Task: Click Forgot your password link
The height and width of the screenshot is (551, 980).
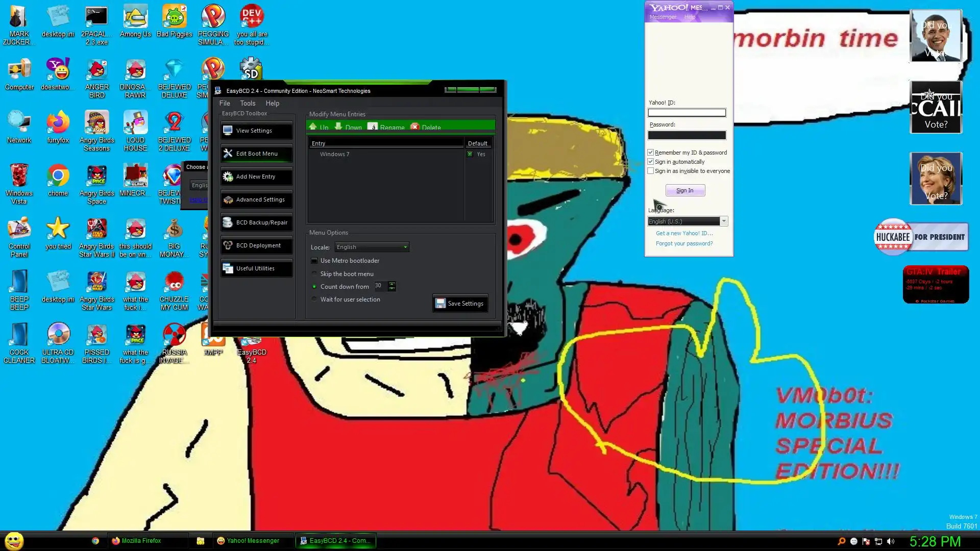Action: [684, 243]
